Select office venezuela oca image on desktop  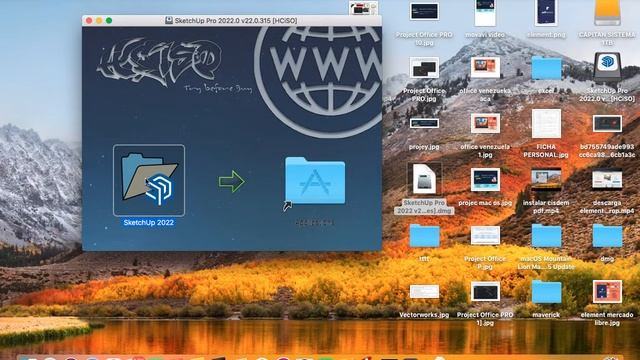485,67
